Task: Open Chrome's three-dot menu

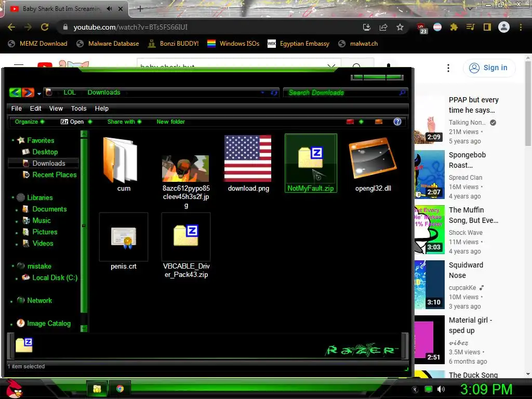Action: pyautogui.click(x=521, y=27)
